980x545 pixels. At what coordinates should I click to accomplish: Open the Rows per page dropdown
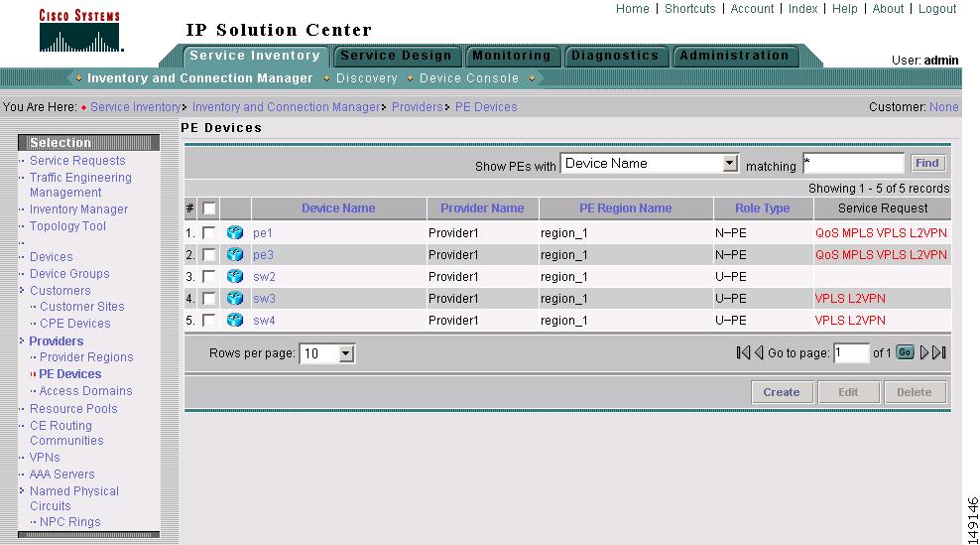(x=327, y=353)
